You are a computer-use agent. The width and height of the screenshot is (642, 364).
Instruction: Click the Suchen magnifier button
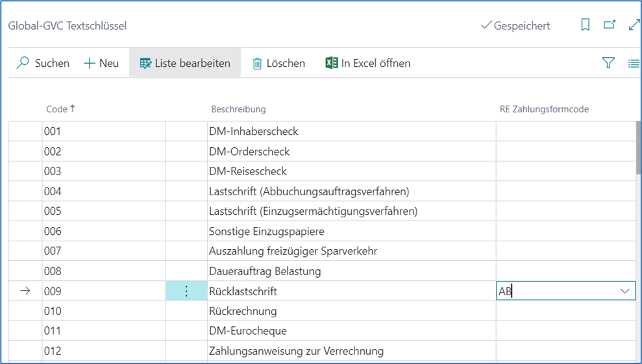pos(43,63)
